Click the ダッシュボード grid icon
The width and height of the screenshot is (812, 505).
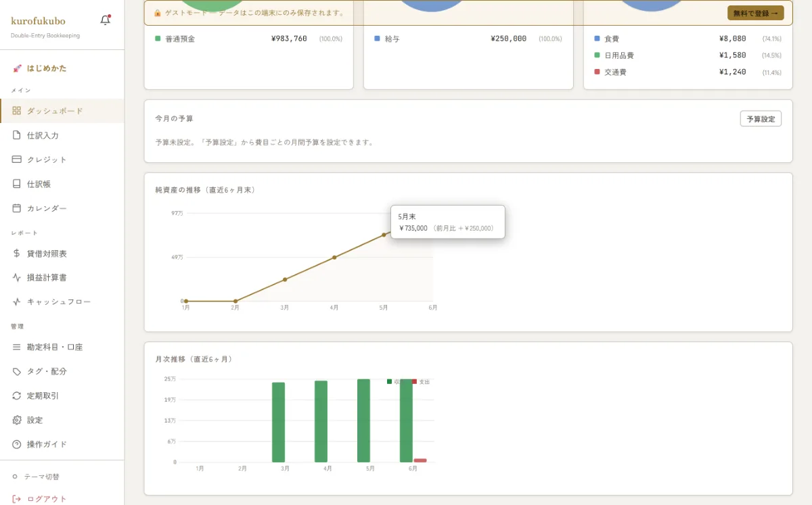click(x=17, y=111)
